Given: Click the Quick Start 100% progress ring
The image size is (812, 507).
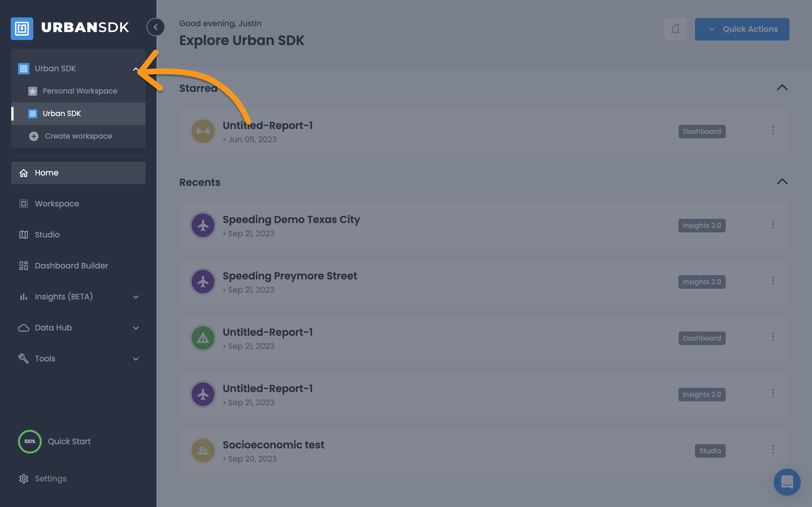Looking at the screenshot, I should pyautogui.click(x=30, y=441).
